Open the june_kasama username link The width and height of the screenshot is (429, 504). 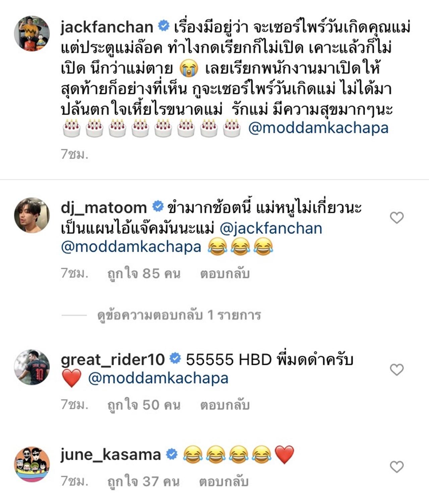coord(111,454)
